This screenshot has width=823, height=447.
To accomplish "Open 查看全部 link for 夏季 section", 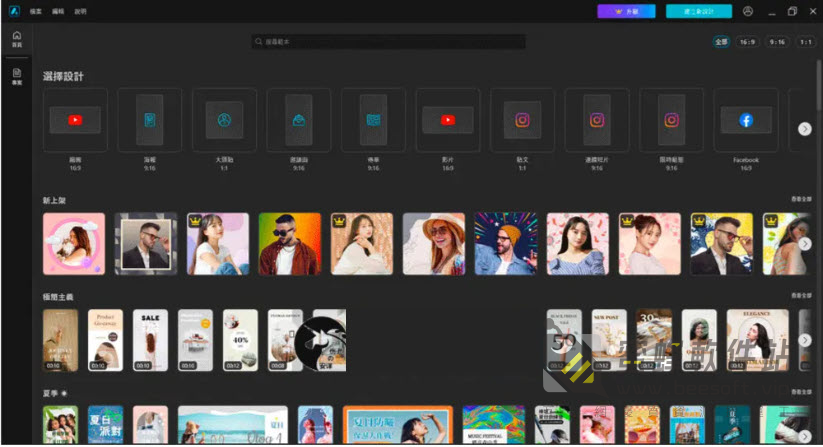I will pos(801,392).
